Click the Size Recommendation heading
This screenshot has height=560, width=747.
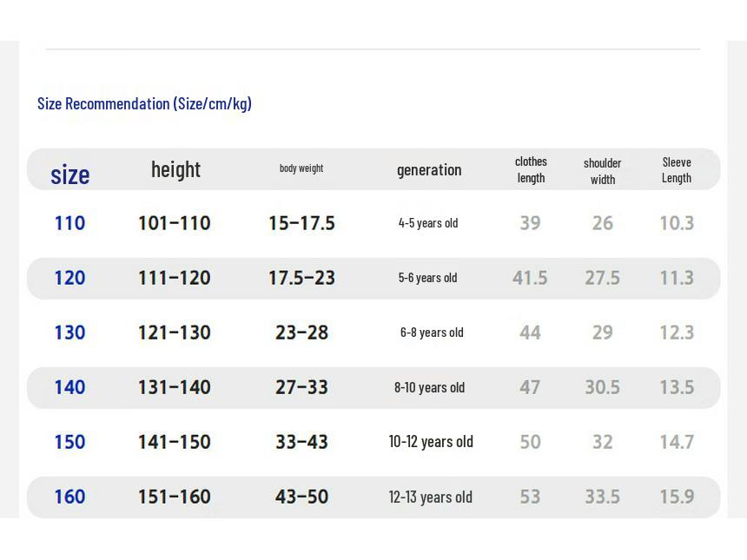pyautogui.click(x=144, y=104)
